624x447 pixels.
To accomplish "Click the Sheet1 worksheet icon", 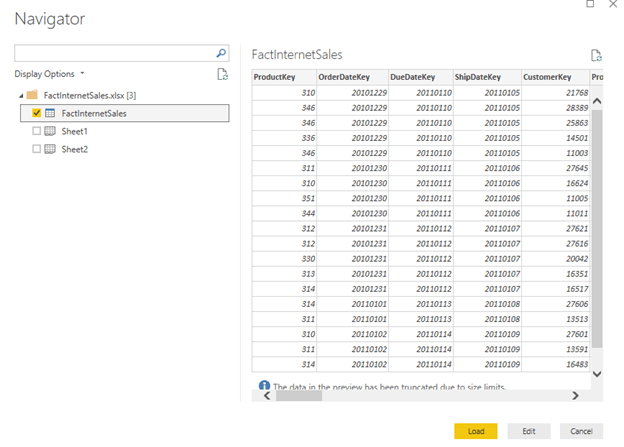I will 50,131.
